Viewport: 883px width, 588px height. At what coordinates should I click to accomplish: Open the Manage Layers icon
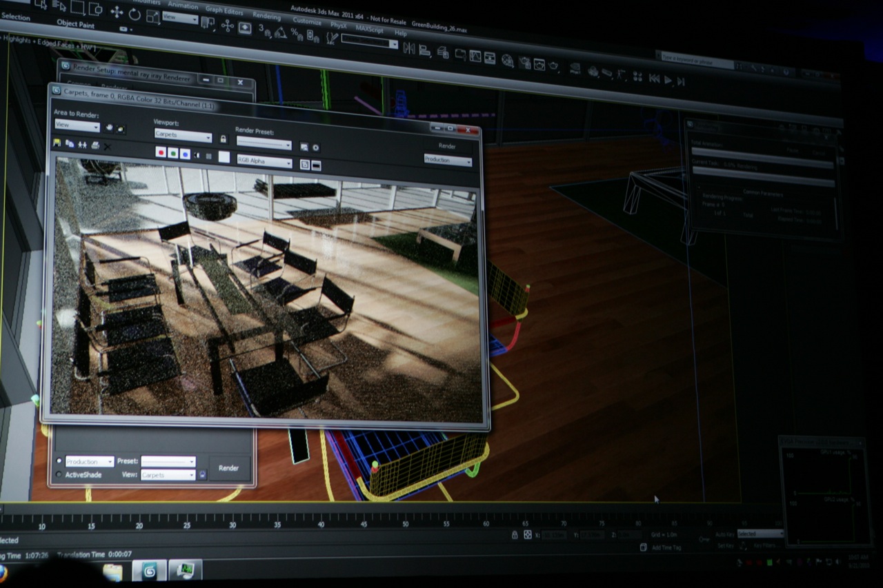point(443,52)
